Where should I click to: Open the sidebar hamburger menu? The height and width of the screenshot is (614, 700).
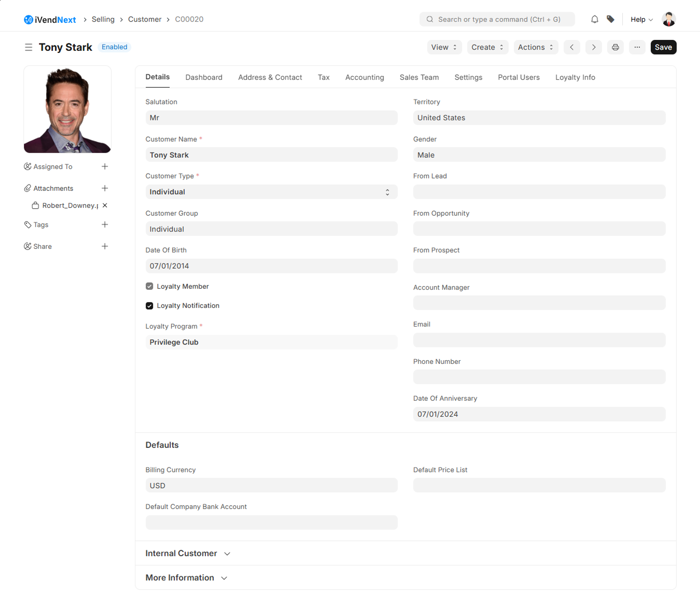click(x=29, y=47)
